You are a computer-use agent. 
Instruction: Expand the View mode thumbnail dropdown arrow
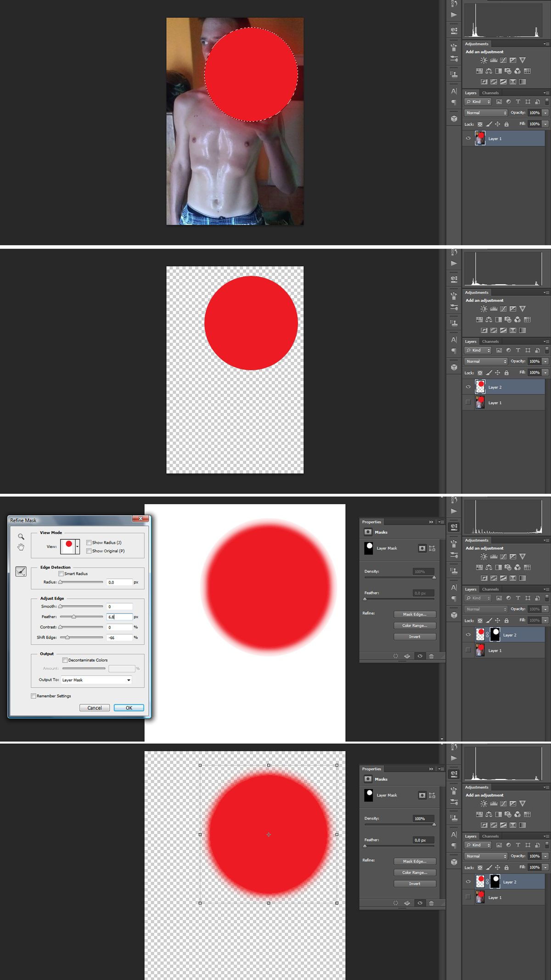point(78,546)
